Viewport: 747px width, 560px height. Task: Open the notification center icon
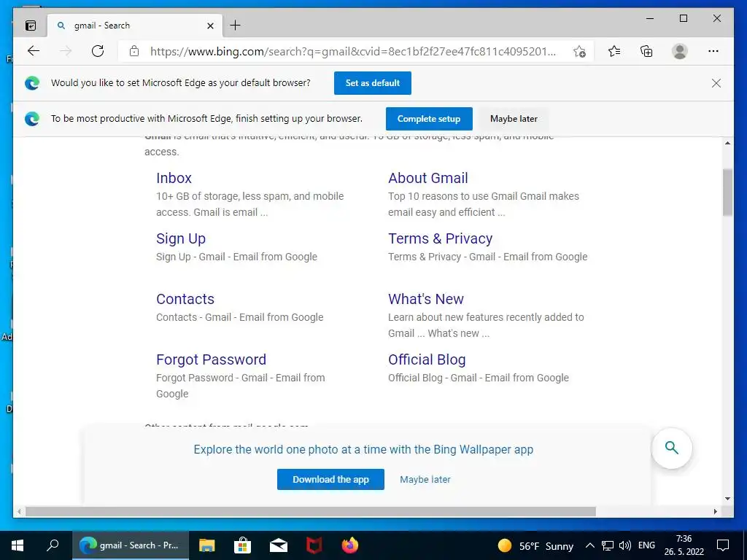pyautogui.click(x=723, y=545)
